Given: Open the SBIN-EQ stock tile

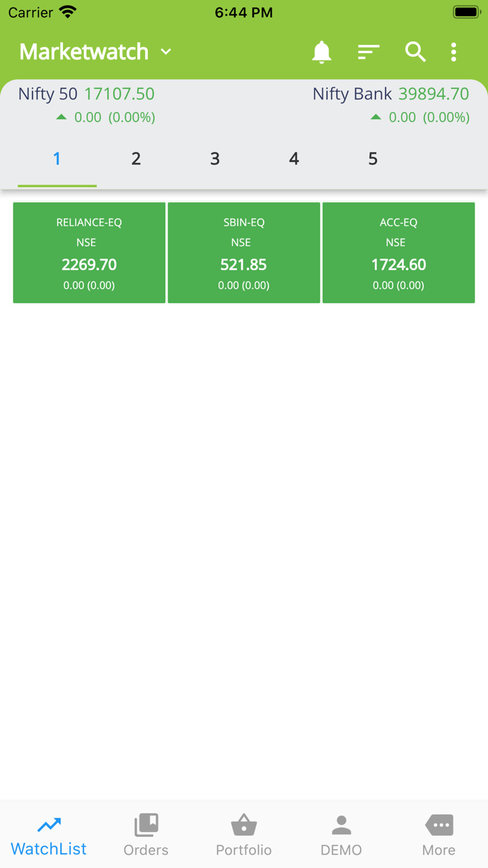Looking at the screenshot, I should pos(244,253).
